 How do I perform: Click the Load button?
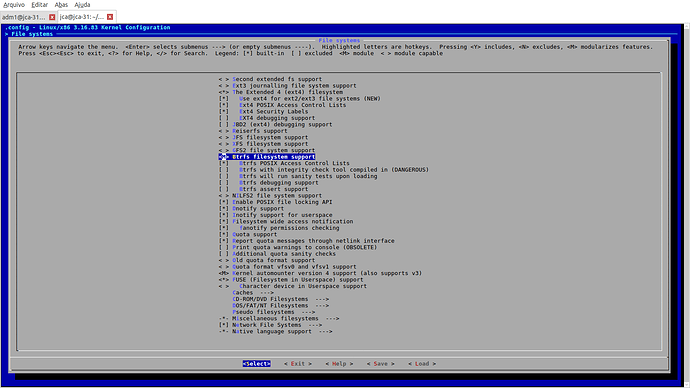point(422,364)
